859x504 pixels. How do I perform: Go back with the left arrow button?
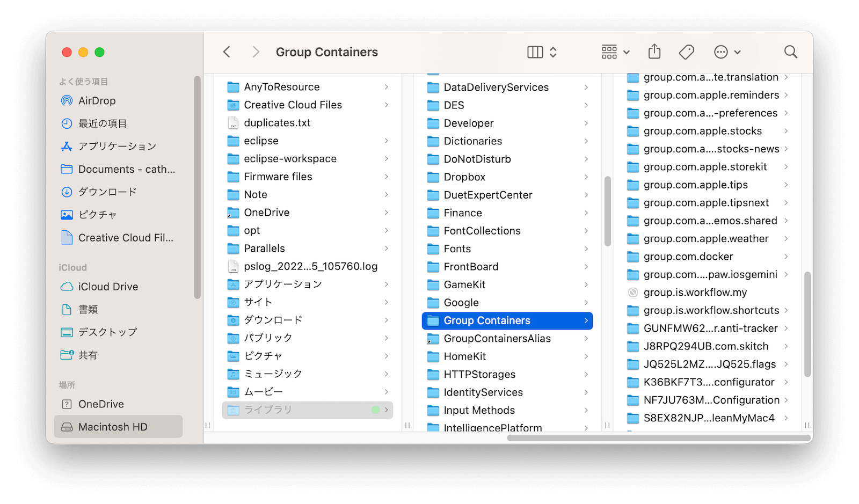point(227,52)
